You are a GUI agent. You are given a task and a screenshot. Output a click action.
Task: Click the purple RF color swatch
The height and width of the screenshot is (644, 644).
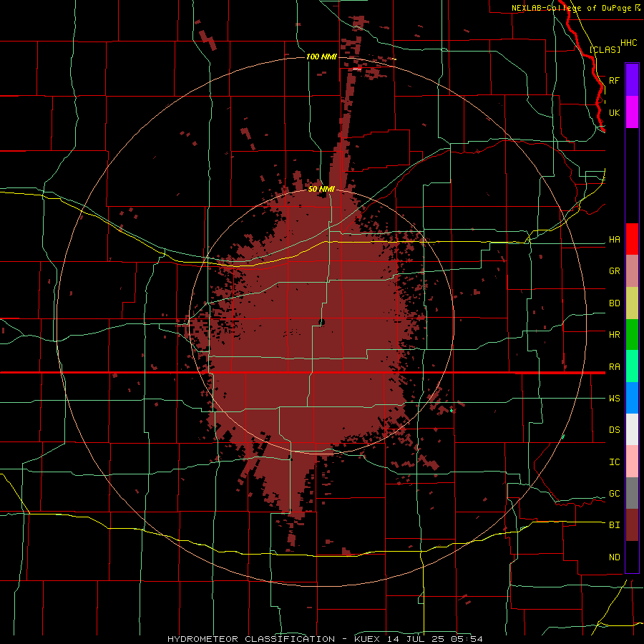632,80
